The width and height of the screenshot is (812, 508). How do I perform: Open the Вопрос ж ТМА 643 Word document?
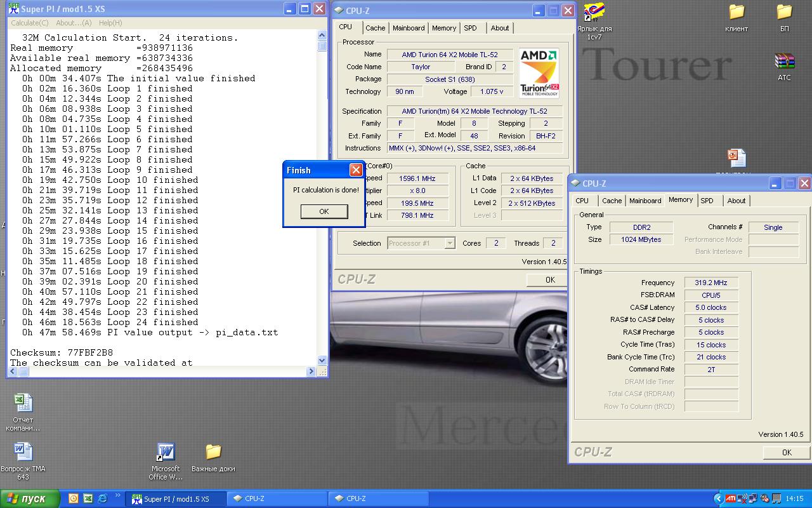pyautogui.click(x=23, y=461)
